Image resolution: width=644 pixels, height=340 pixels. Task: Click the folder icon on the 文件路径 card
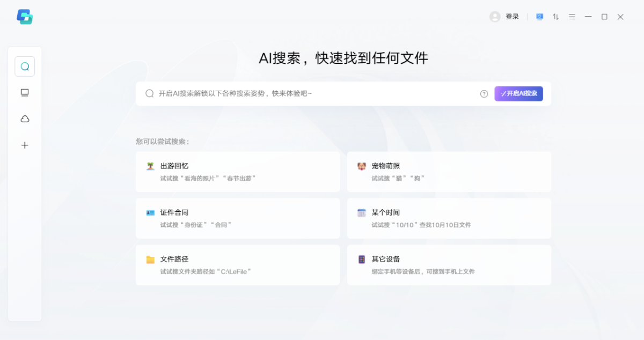click(x=149, y=259)
